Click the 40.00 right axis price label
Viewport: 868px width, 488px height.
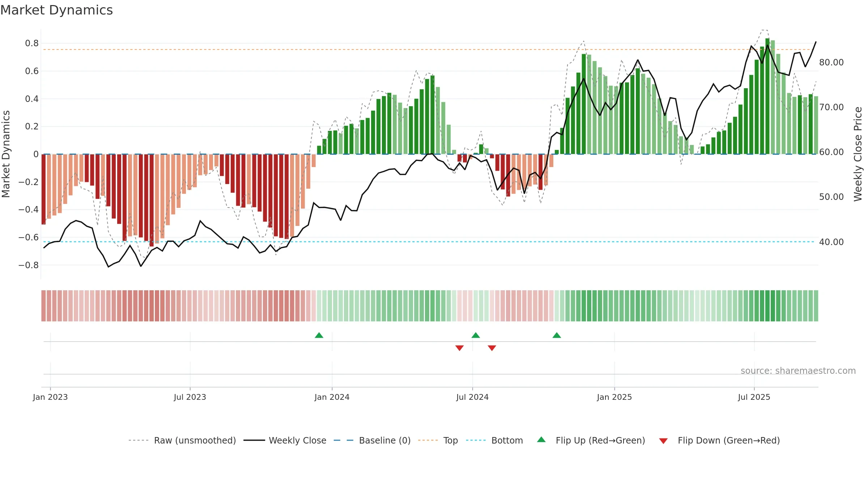point(831,242)
